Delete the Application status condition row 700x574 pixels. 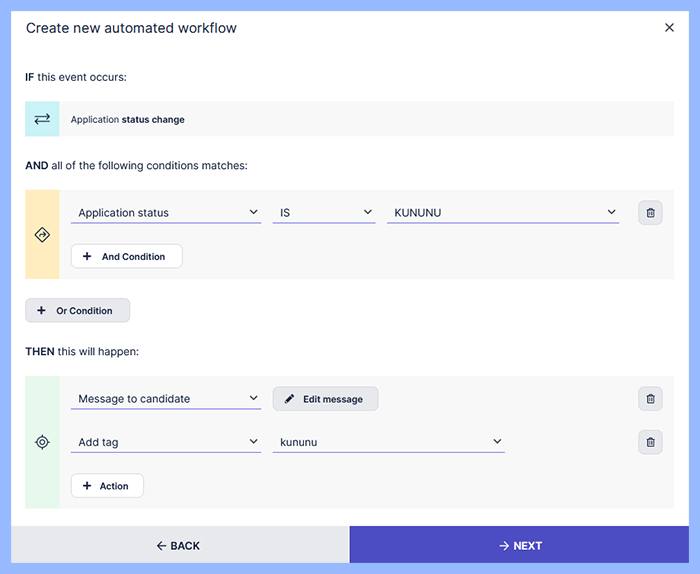pyautogui.click(x=650, y=213)
